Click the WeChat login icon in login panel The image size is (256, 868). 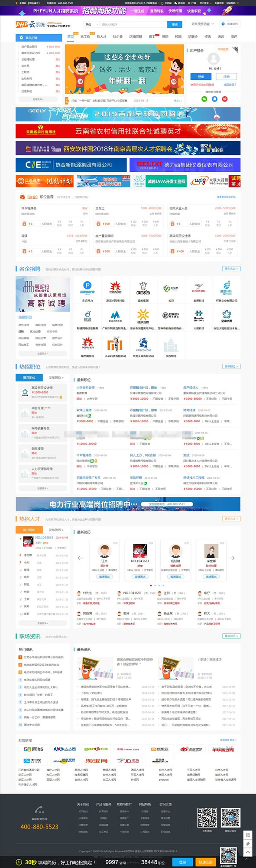pyautogui.click(x=204, y=99)
